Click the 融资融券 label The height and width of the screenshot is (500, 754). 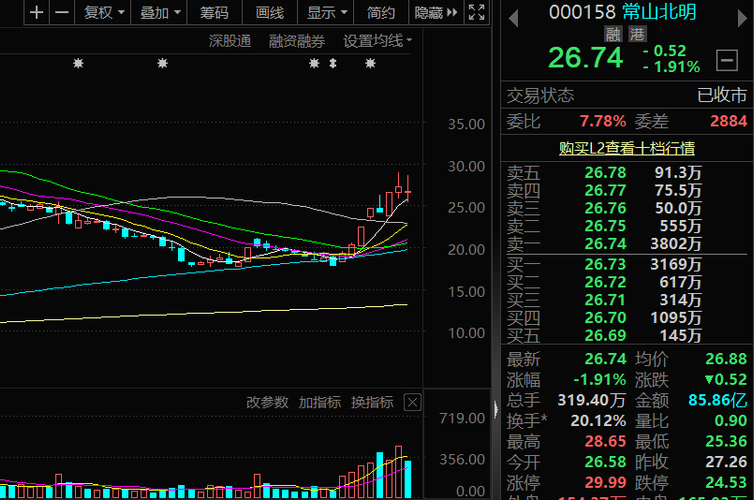point(297,41)
